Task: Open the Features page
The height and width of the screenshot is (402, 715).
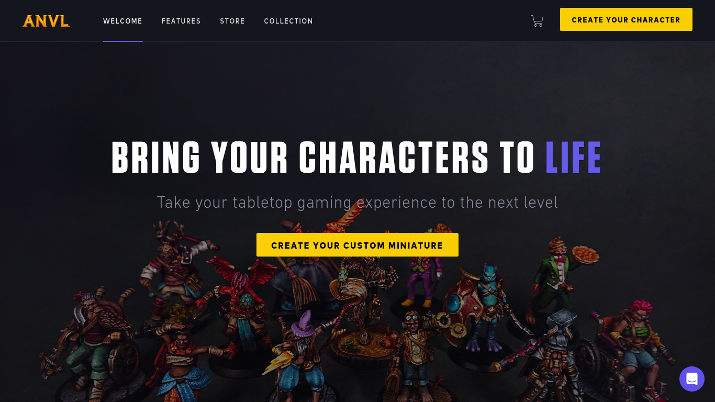Action: click(181, 21)
